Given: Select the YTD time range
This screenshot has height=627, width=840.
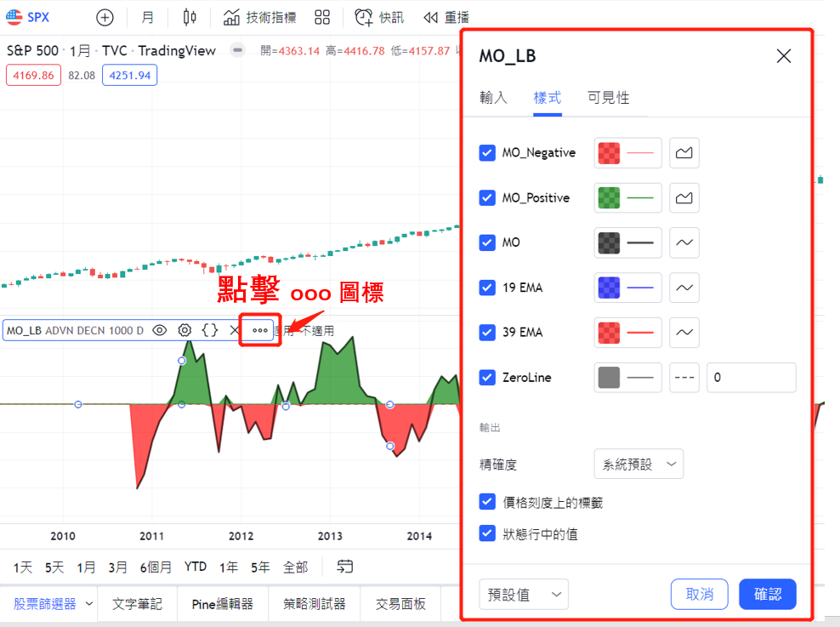Looking at the screenshot, I should tap(195, 567).
